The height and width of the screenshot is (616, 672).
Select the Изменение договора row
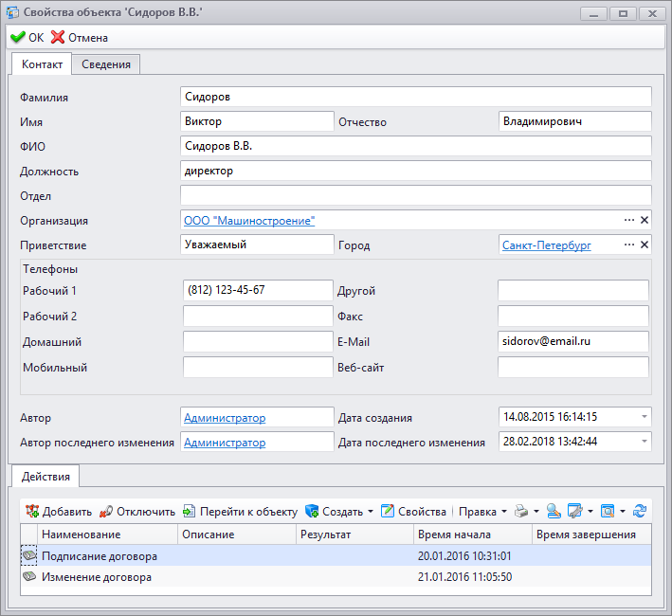(97, 576)
